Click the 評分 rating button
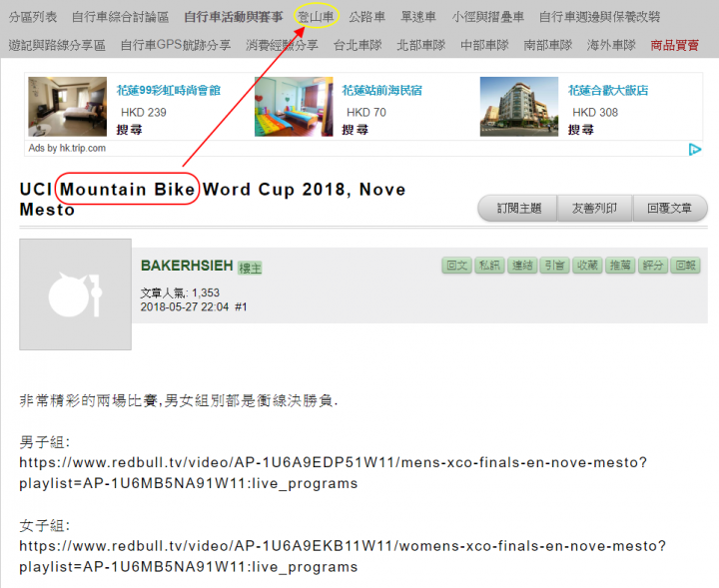The width and height of the screenshot is (719, 588). [x=652, y=266]
